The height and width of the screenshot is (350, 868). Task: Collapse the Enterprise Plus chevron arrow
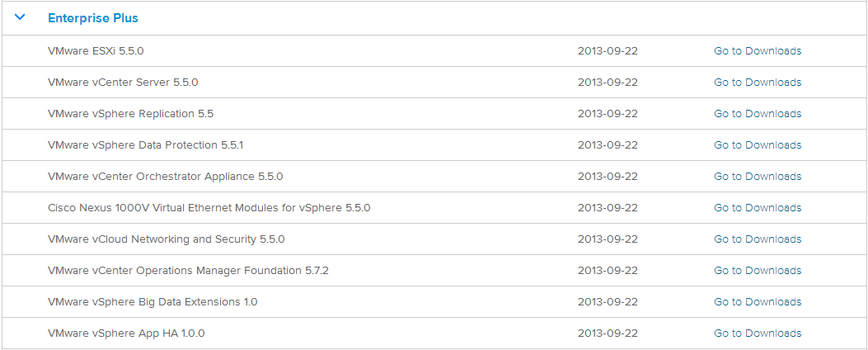tap(21, 17)
